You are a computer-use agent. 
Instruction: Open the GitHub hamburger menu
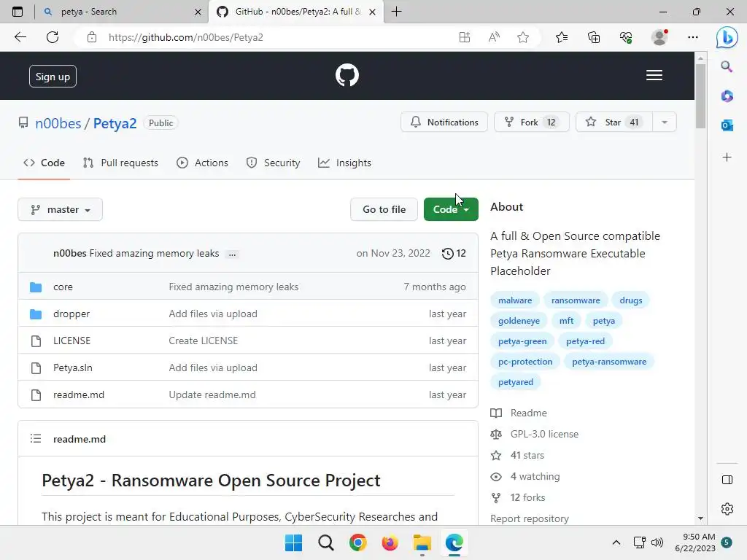[x=654, y=75]
